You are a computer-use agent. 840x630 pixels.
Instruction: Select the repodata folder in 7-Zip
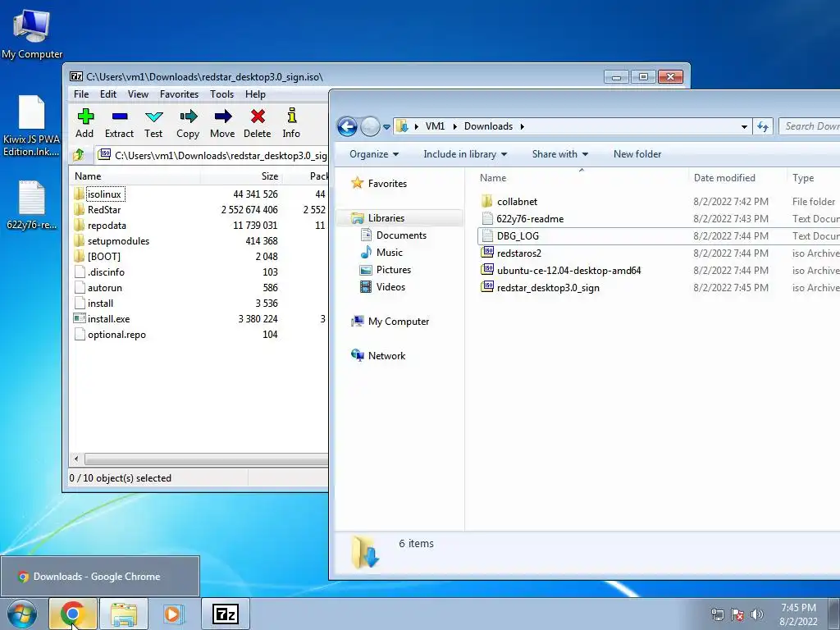[107, 225]
